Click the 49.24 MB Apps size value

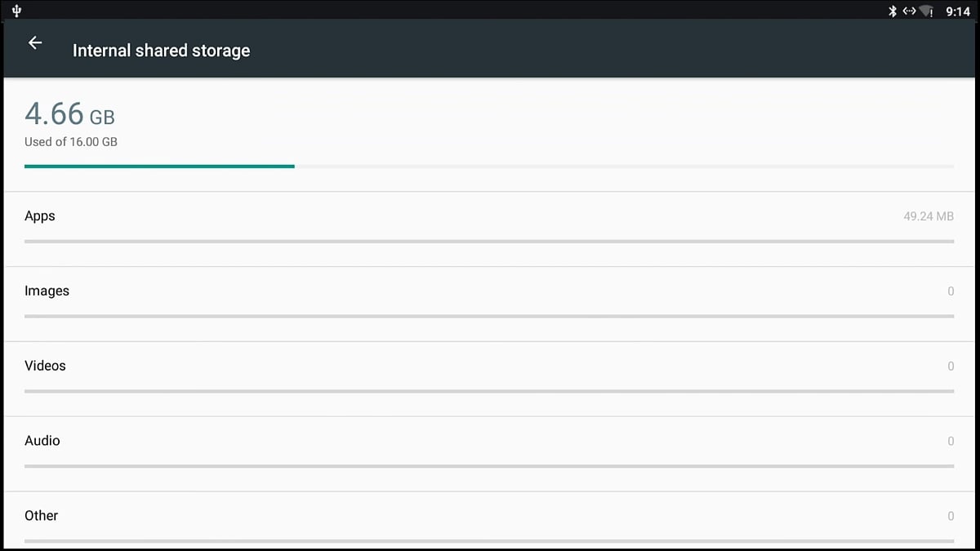929,217
